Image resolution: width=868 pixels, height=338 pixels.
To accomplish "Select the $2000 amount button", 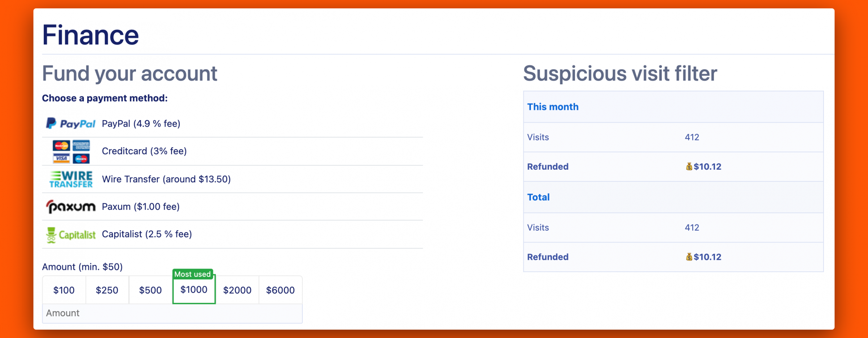I will [x=237, y=290].
